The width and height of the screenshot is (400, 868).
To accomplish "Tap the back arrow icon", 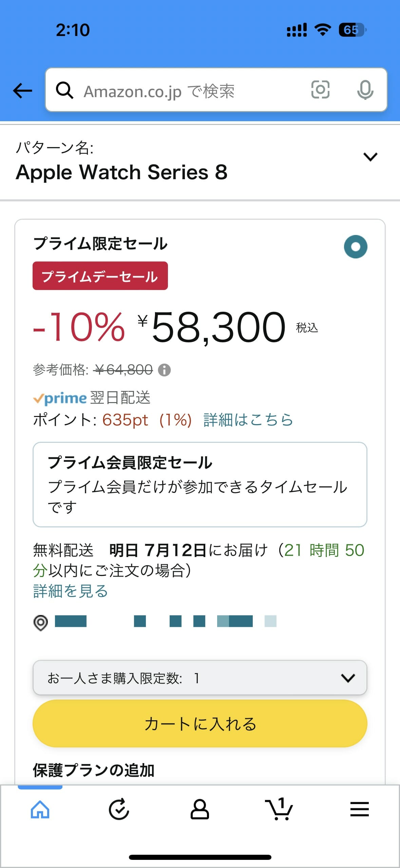I will [x=23, y=91].
